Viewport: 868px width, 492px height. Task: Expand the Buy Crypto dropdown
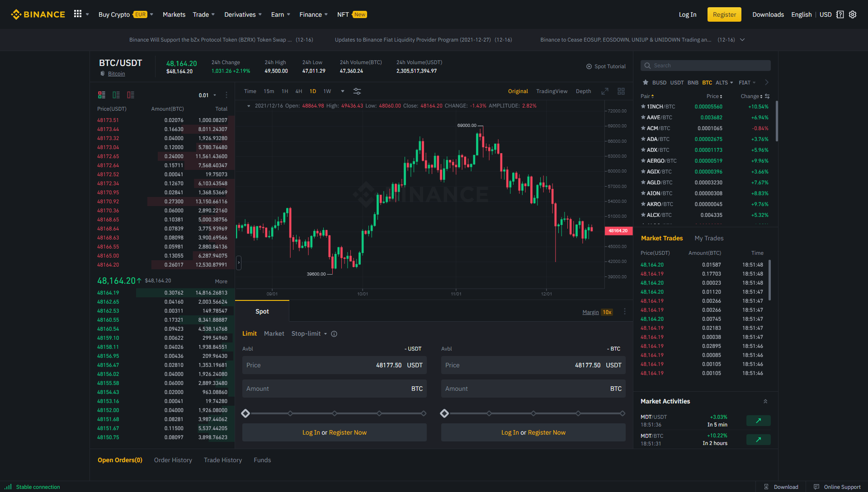click(126, 14)
